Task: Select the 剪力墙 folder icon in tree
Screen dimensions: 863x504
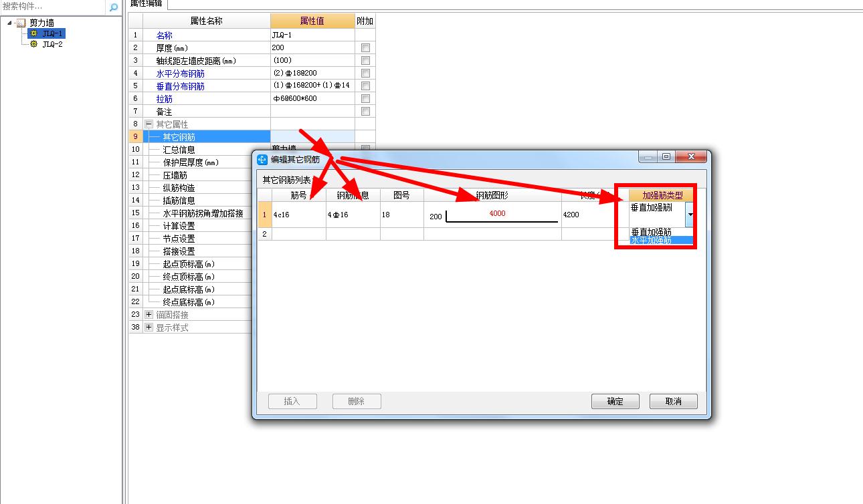Action: click(21, 23)
